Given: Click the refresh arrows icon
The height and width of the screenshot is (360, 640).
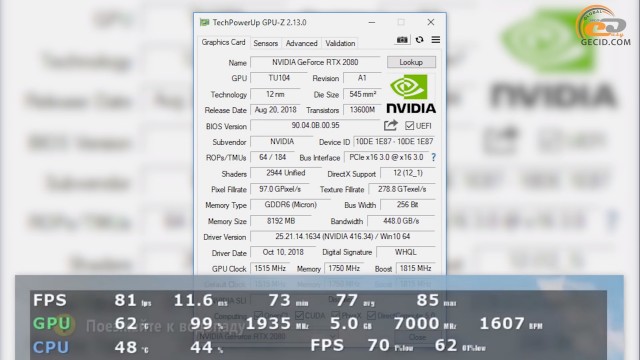Looking at the screenshot, I should click(419, 40).
